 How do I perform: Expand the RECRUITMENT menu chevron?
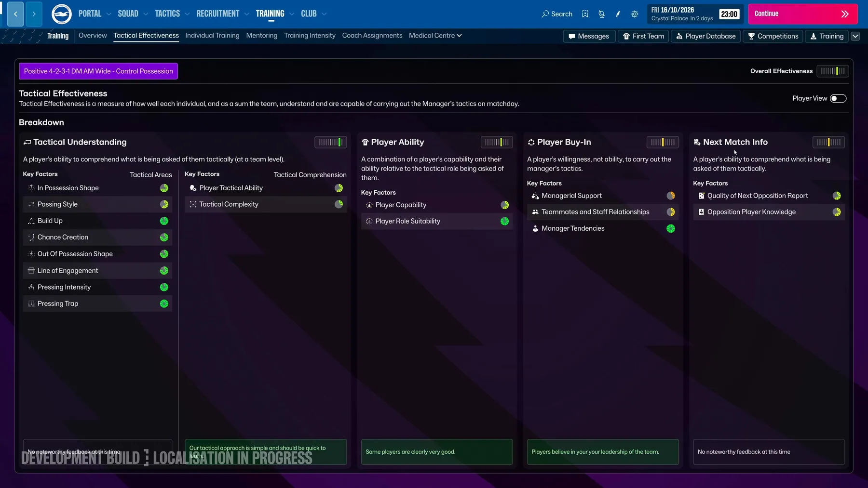(x=247, y=14)
